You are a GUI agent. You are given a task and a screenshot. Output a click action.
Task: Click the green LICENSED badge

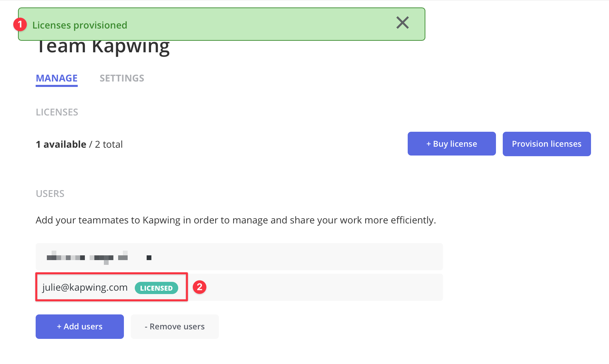click(156, 288)
